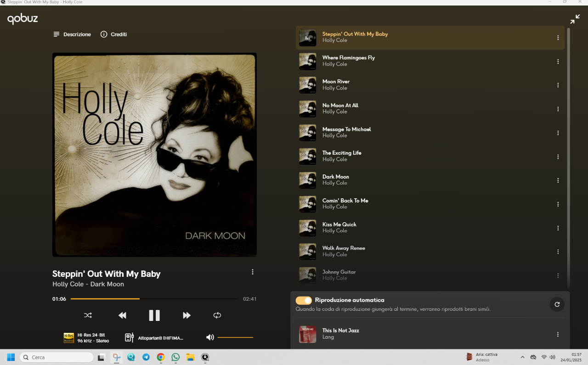Open options for queued Steppin' Out With My Baby

(x=558, y=38)
